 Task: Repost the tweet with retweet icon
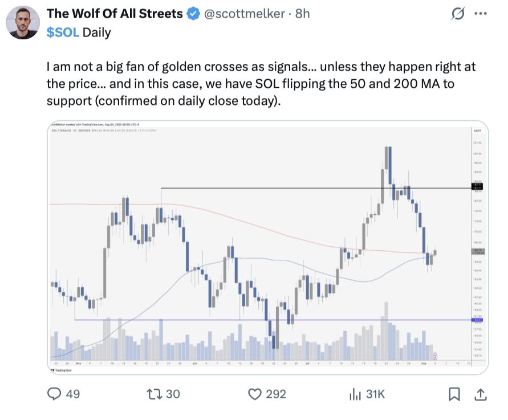pos(154,394)
